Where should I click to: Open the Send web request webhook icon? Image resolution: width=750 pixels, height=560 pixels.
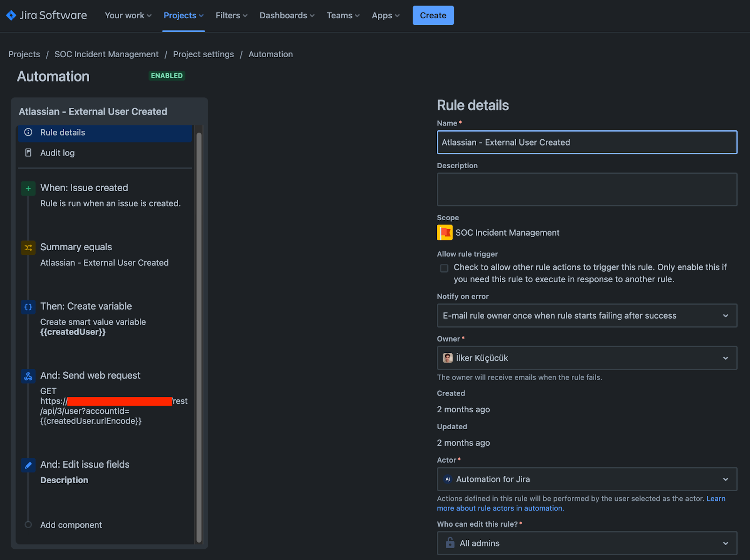28,376
